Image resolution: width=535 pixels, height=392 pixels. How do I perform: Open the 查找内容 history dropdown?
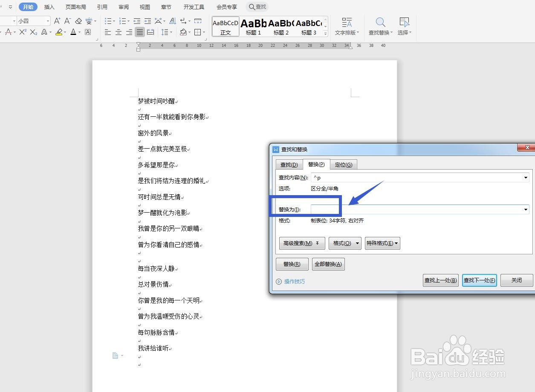tap(525, 177)
